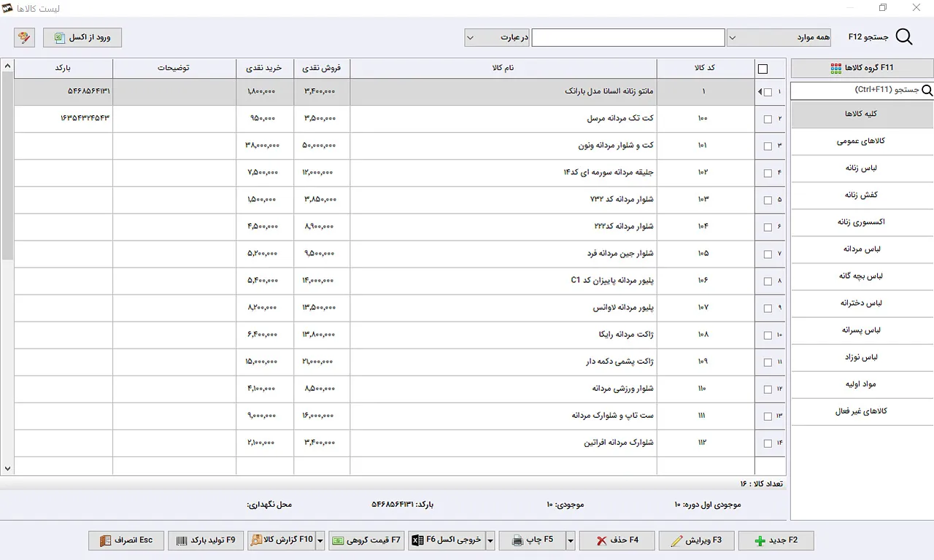
Task: Check the box for row مانتو زنانه السانا
Action: click(768, 92)
